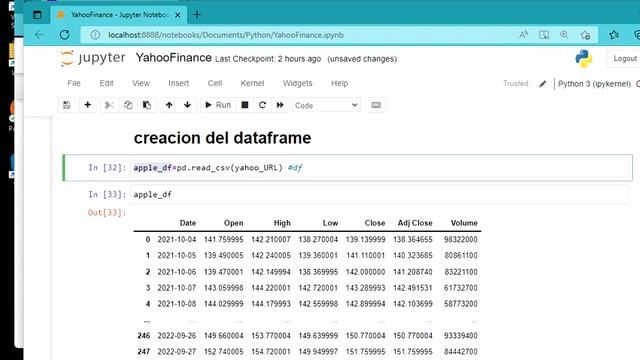Viewport: 640px width, 360px height.
Task: Click the Low column header
Action: point(330,223)
